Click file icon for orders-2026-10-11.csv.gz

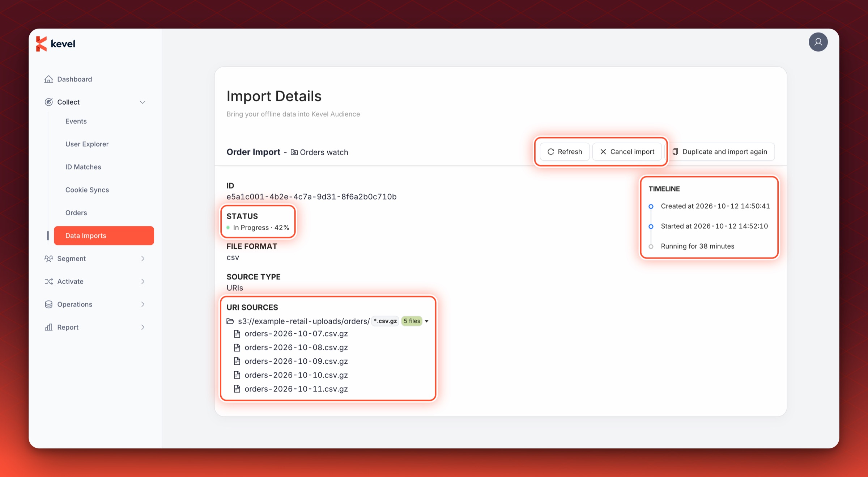tap(237, 389)
